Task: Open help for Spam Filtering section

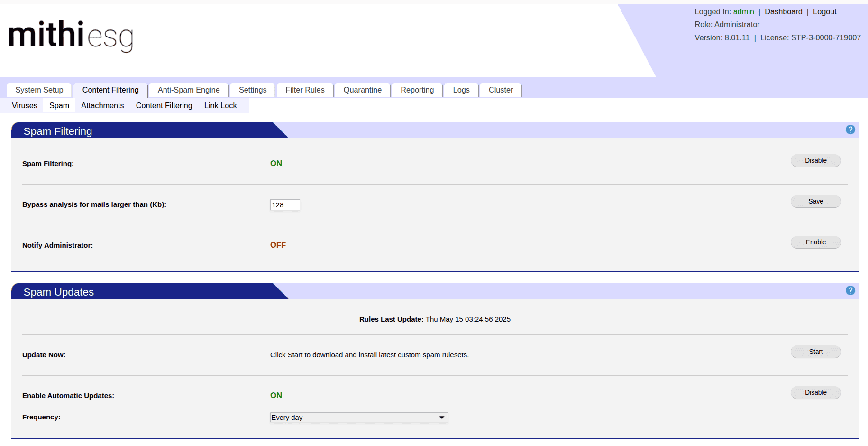Action: pyautogui.click(x=850, y=130)
